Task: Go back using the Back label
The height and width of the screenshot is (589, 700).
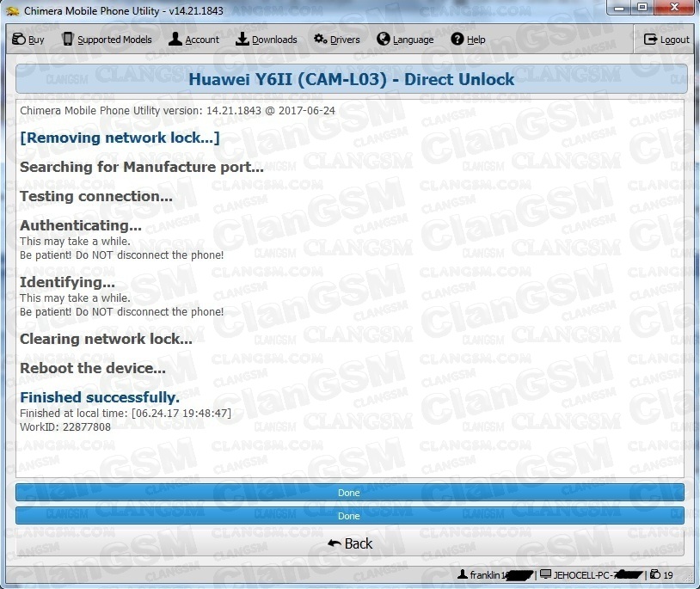Action: click(358, 543)
